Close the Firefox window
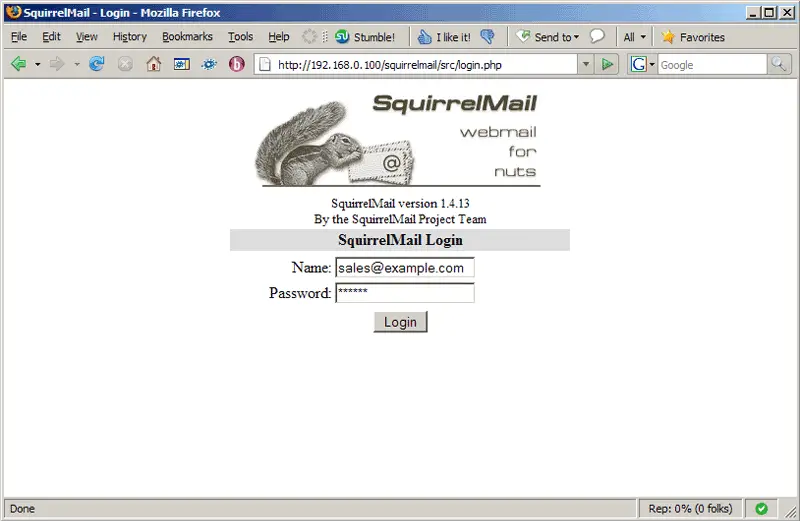The height and width of the screenshot is (521, 800). 787,12
